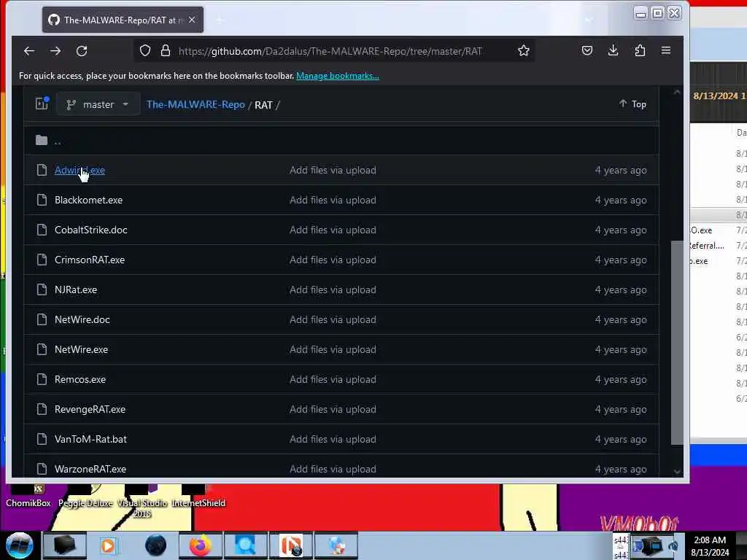Click the site padlock security icon

tap(166, 50)
